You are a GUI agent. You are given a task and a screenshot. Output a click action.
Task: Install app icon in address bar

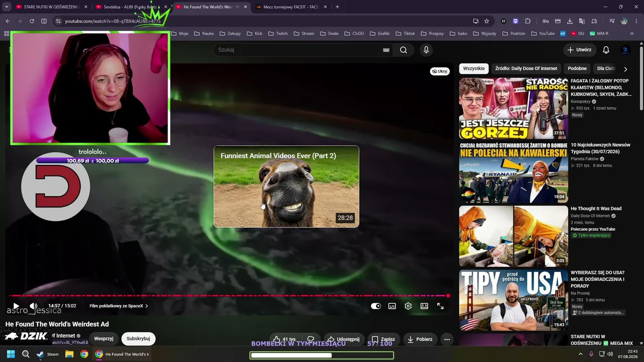pos(475,21)
